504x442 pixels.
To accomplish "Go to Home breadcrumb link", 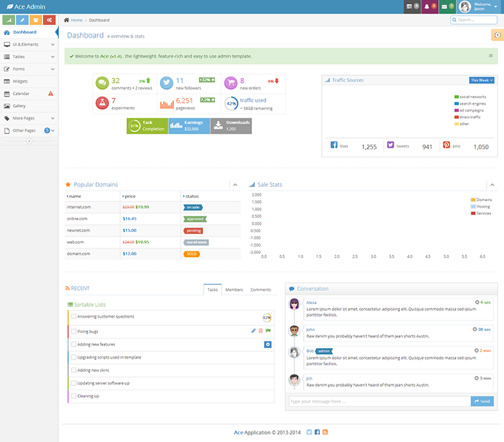I will click(77, 20).
